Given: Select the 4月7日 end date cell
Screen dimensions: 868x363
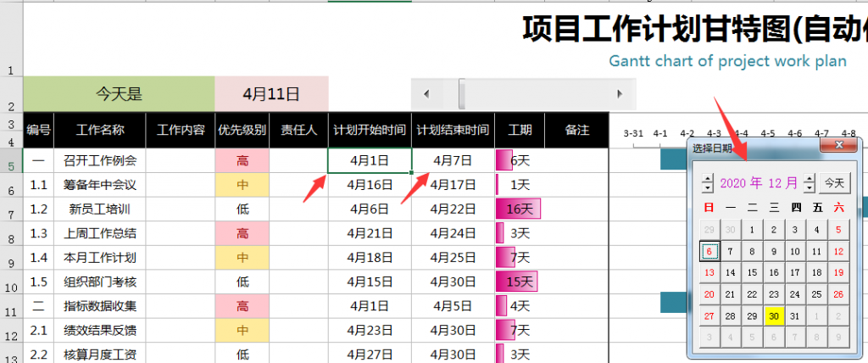Looking at the screenshot, I should [453, 160].
